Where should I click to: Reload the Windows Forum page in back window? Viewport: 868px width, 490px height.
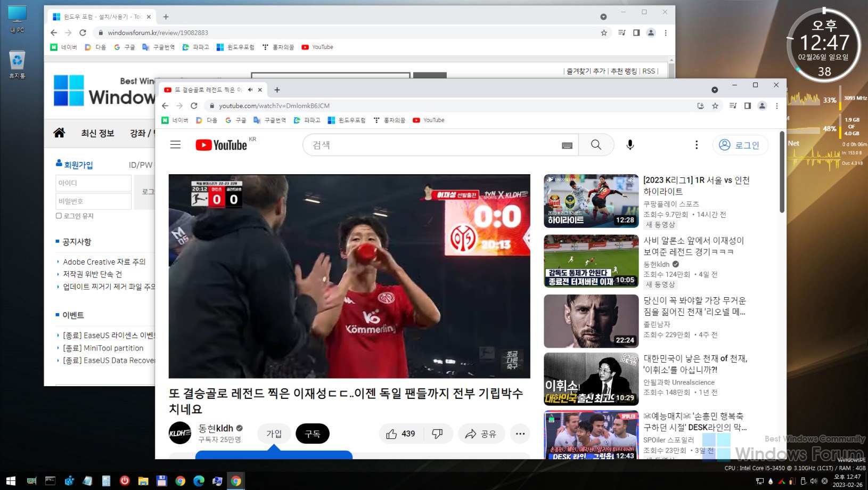(x=83, y=32)
